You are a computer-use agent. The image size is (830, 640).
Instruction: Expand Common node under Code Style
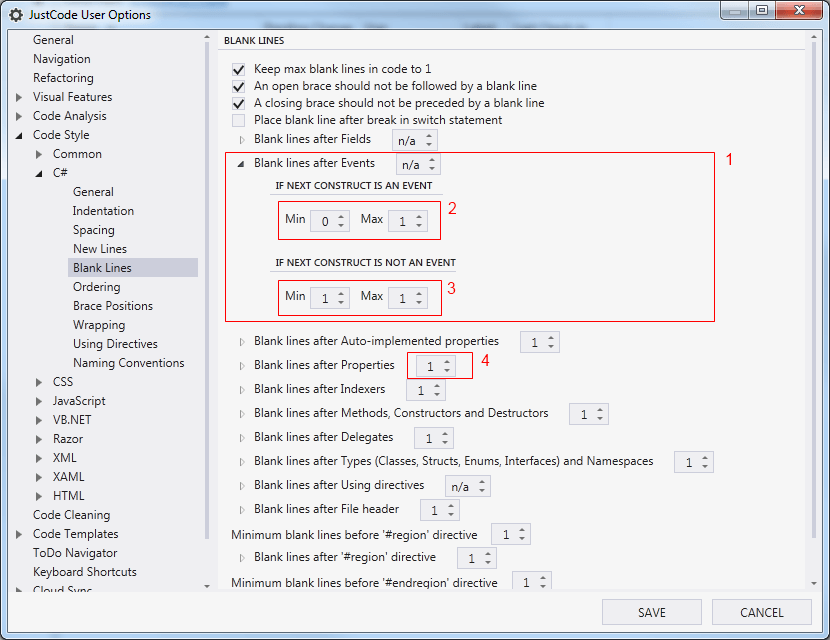39,155
